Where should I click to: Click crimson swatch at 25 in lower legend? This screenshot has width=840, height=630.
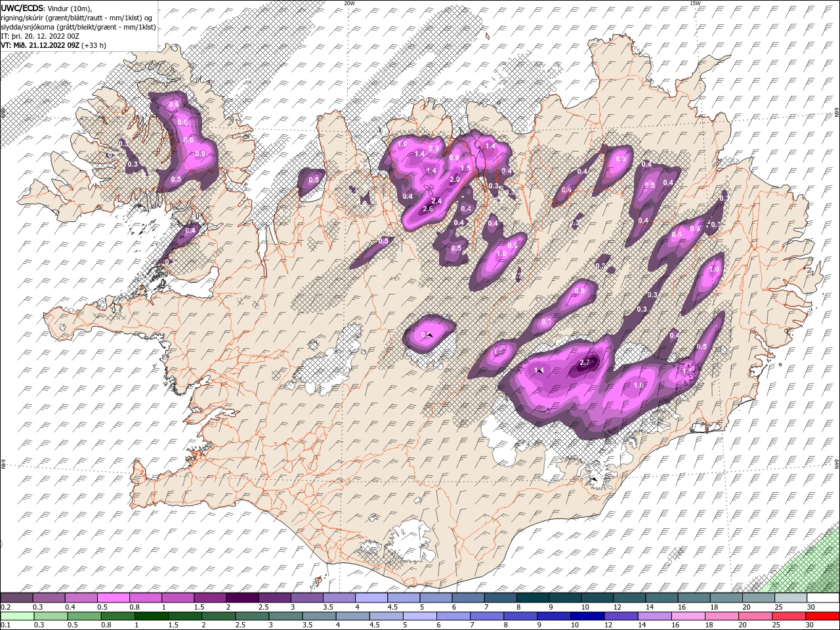[x=790, y=616]
